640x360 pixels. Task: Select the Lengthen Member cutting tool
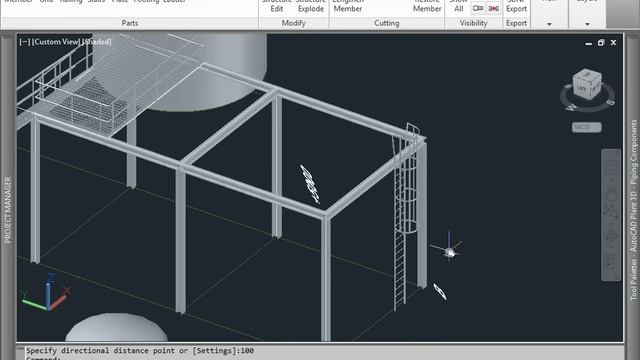(348, 5)
